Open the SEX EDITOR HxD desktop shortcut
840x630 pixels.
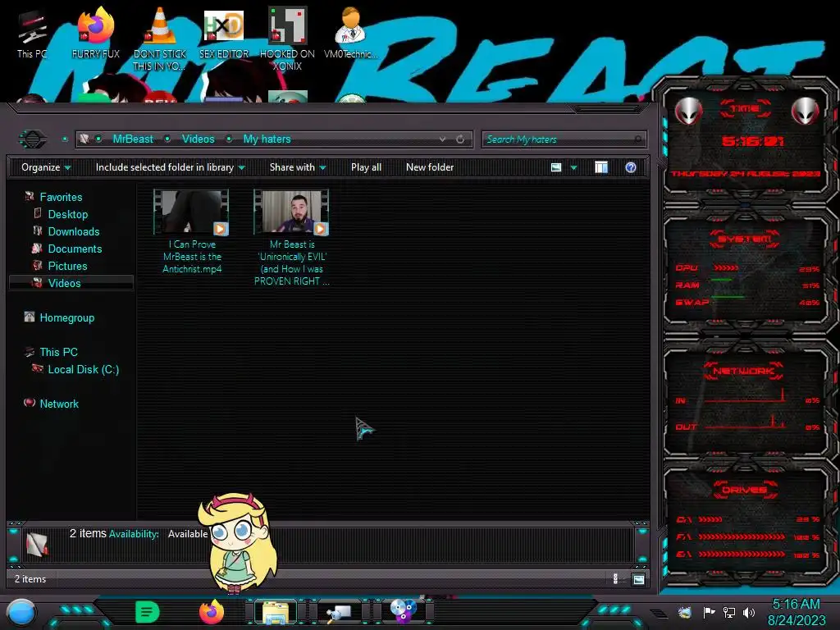tap(224, 33)
